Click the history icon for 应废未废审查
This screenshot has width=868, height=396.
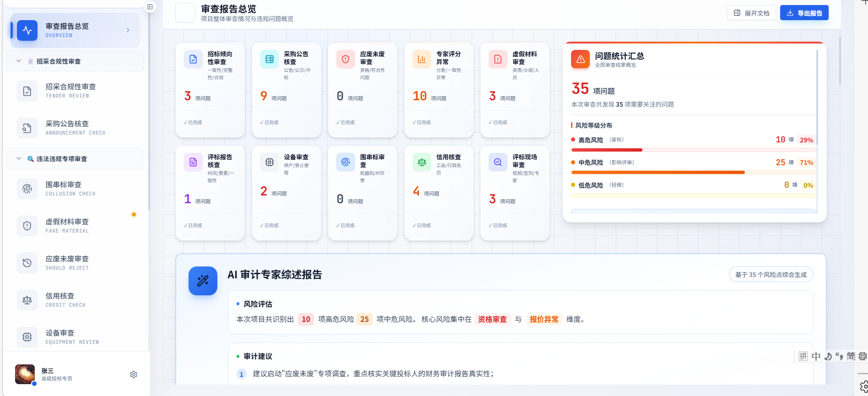tap(27, 263)
